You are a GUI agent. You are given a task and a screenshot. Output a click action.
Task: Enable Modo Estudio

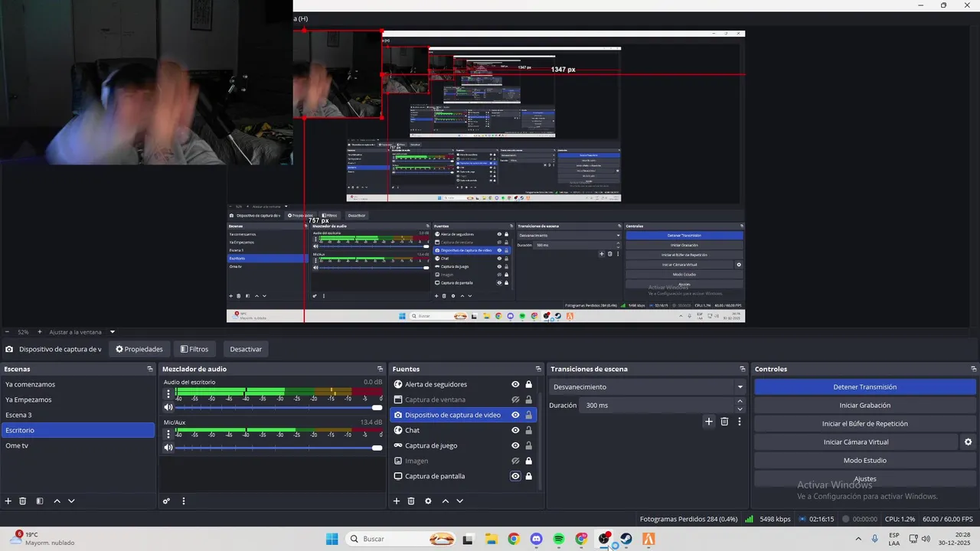(865, 461)
